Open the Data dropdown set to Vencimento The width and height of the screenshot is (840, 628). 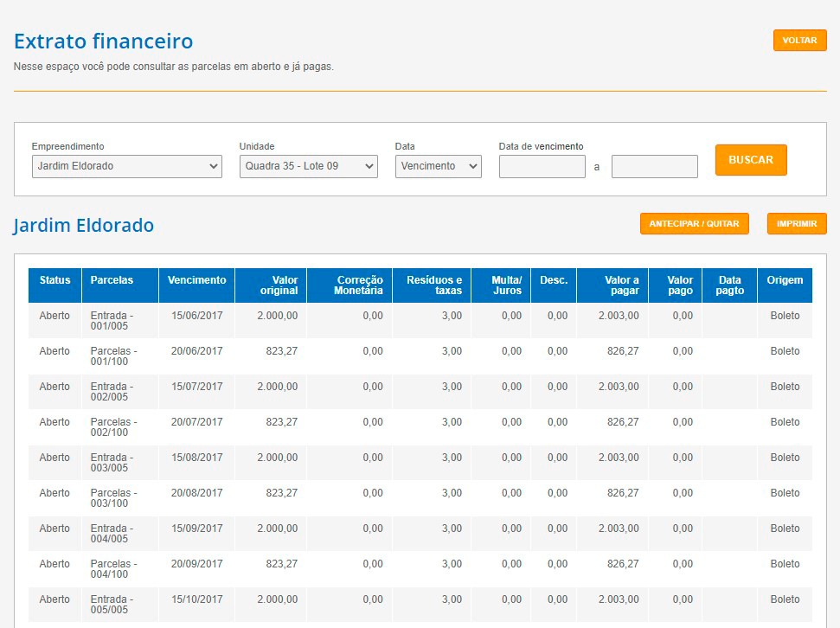pyautogui.click(x=438, y=166)
